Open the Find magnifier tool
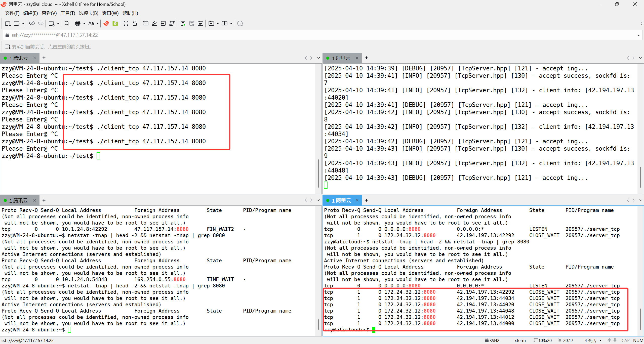 67,23
